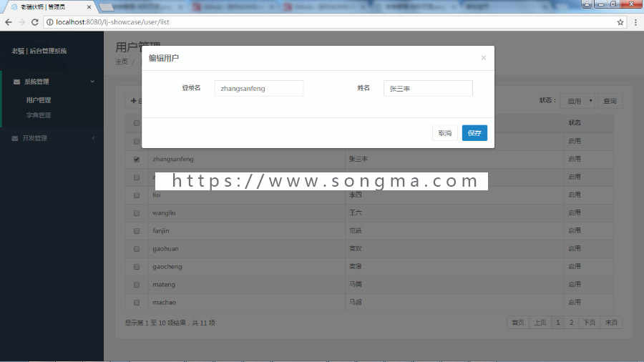Click the site info icon in the address bar
The image size is (644, 362).
point(49,22)
